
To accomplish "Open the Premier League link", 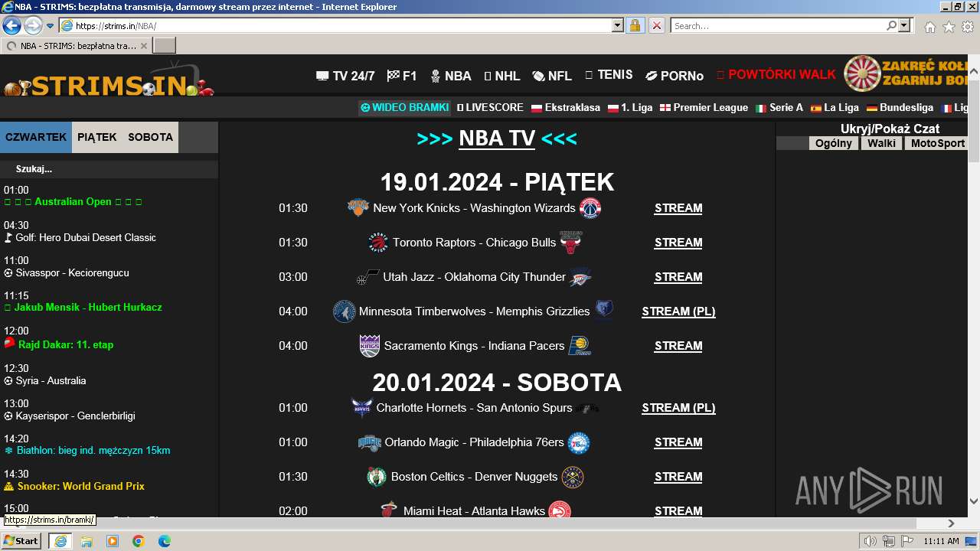I will [x=704, y=108].
